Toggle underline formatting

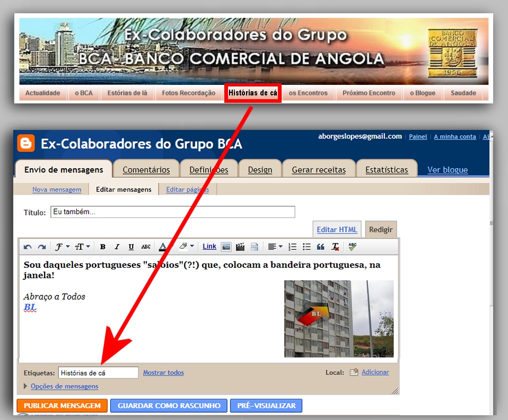131,247
